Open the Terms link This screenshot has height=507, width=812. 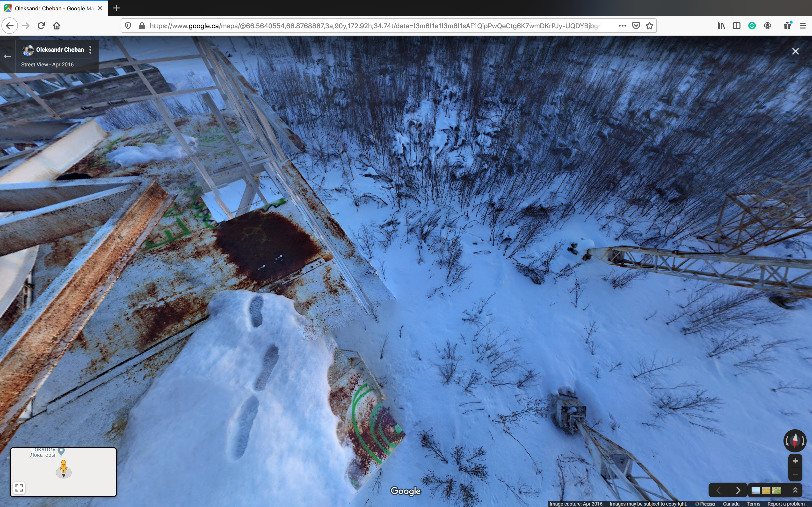[753, 504]
